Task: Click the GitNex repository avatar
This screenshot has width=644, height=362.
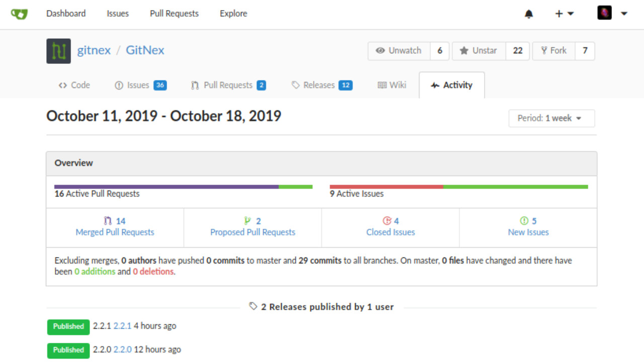Action: (58, 51)
